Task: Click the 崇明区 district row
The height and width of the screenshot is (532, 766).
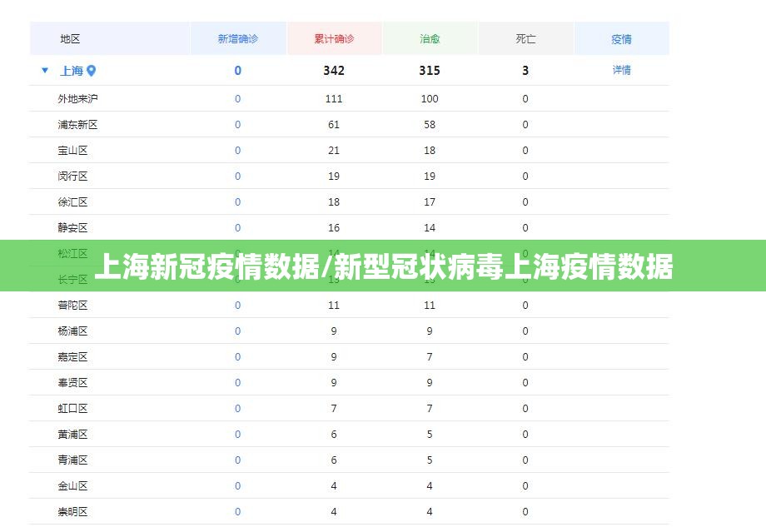Action: 73,512
